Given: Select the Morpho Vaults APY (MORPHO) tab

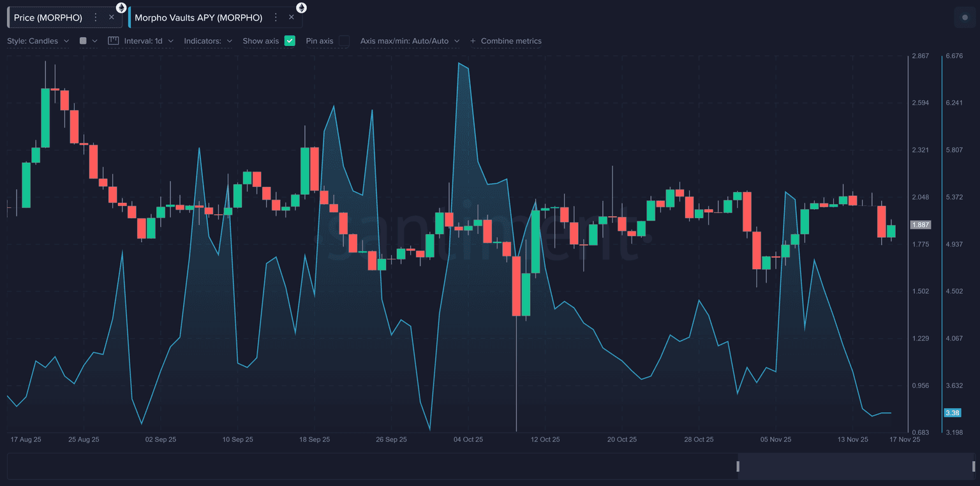Looking at the screenshot, I should coord(198,17).
